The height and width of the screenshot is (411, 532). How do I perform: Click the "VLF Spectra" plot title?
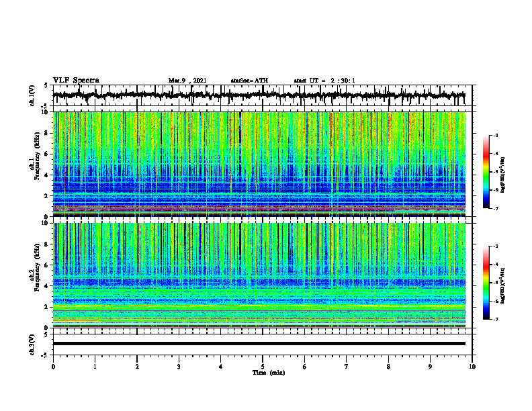pos(76,81)
